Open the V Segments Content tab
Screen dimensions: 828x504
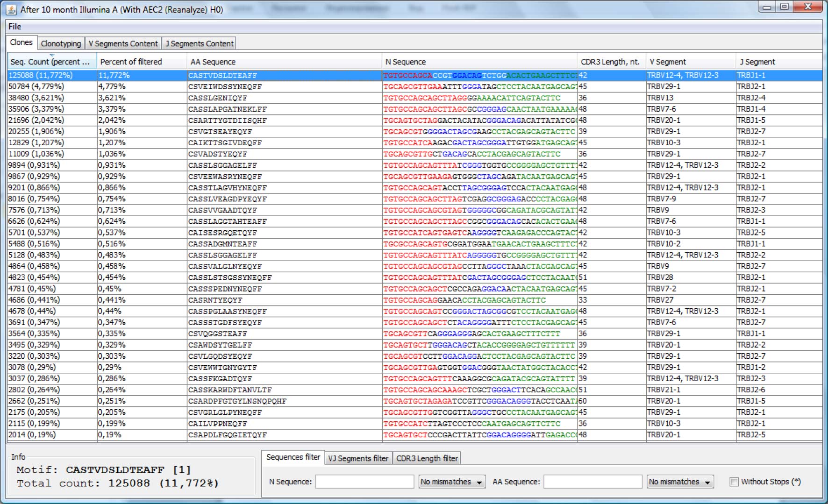point(123,43)
